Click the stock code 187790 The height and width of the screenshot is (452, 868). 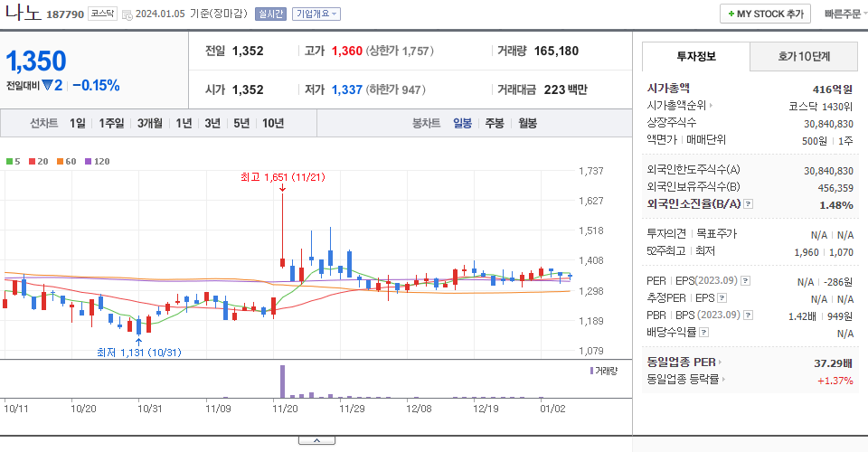pyautogui.click(x=65, y=14)
